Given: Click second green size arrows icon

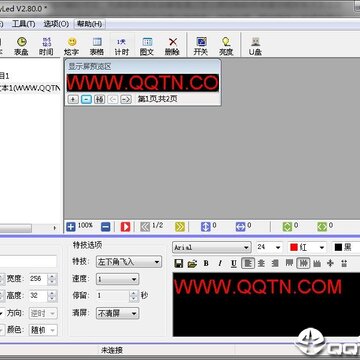Looking at the screenshot, I should pos(322,227).
